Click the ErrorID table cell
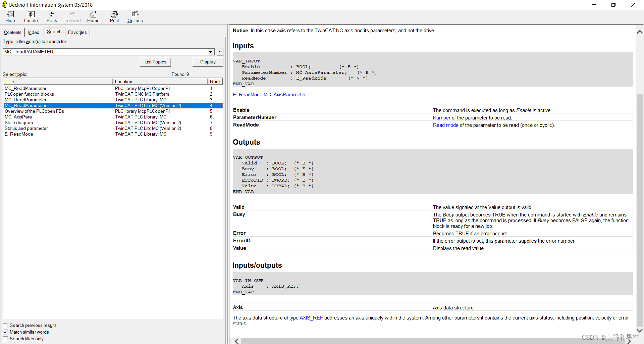 coord(332,241)
